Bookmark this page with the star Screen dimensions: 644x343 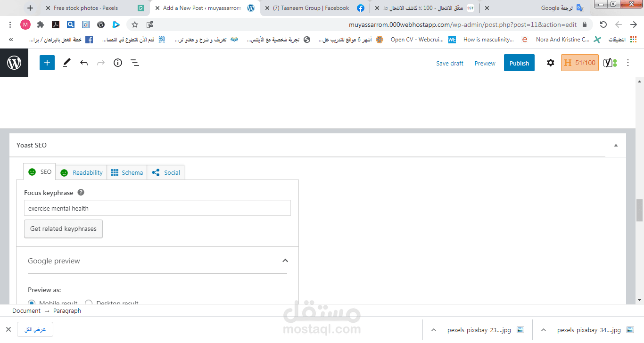(x=135, y=24)
